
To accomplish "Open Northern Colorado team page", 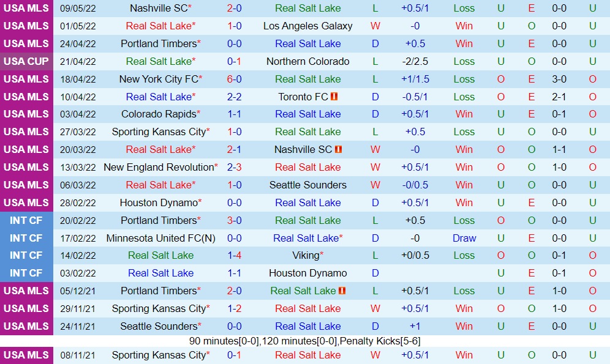I will (x=307, y=61).
